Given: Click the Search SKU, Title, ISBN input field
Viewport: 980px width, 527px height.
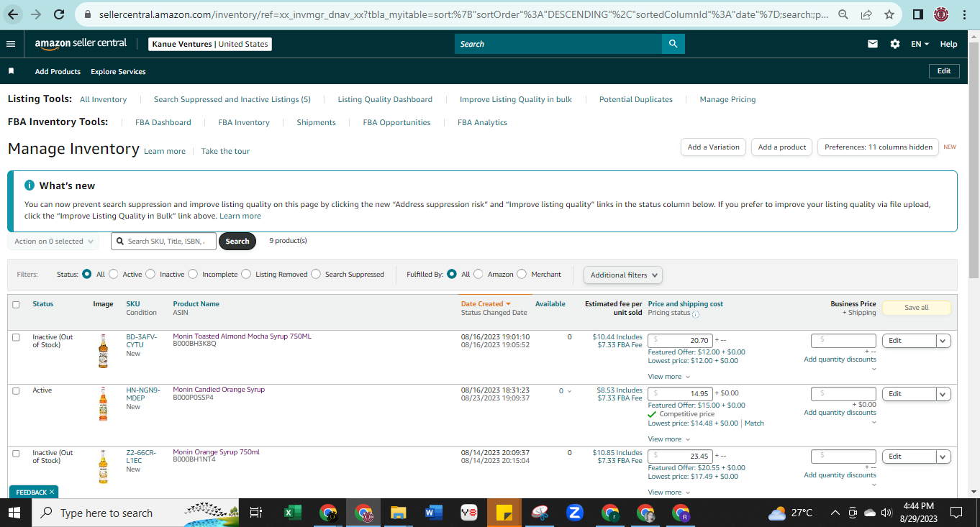Looking at the screenshot, I should click(x=163, y=242).
